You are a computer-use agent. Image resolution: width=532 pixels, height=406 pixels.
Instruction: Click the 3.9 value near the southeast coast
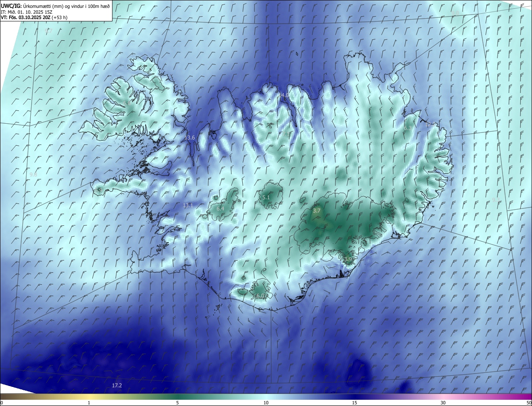coord(348,259)
